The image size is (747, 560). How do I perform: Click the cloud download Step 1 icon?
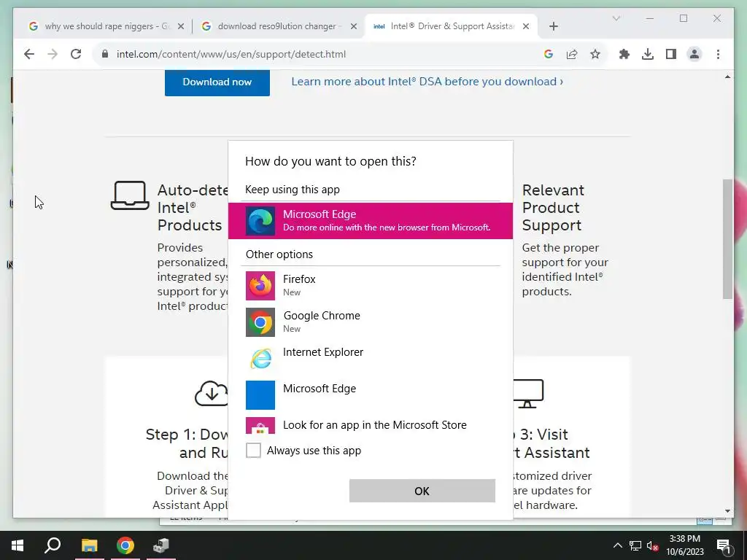pos(212,393)
